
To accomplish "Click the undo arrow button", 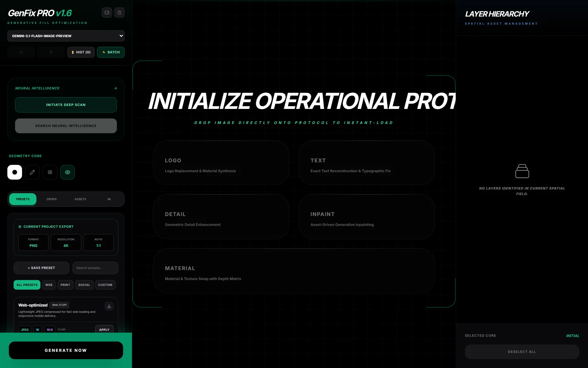I will (21, 52).
